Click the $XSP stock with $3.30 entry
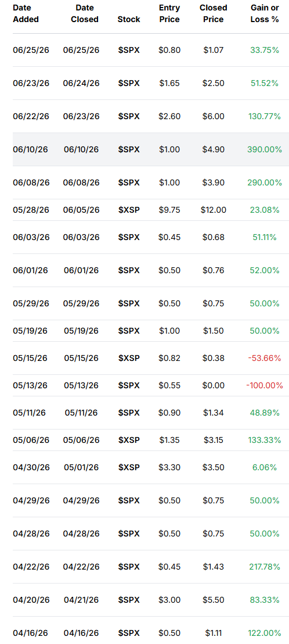The height and width of the screenshot is (644, 289). click(x=129, y=467)
